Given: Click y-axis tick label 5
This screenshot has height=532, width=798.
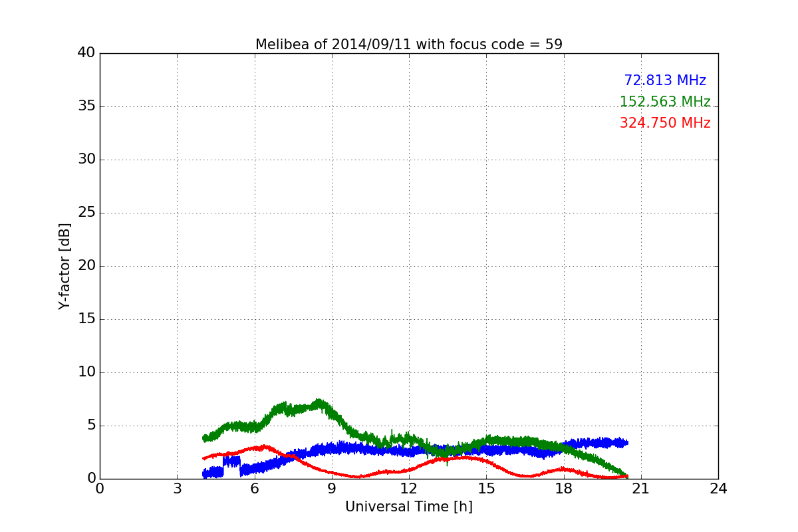Looking at the screenshot, I should [x=91, y=426].
